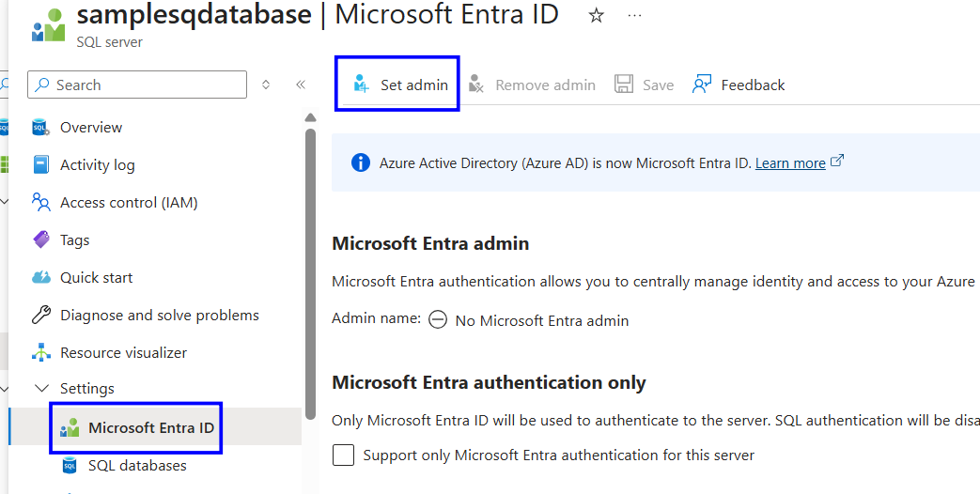Follow the Learn more link
The height and width of the screenshot is (494, 980).
coord(790,163)
